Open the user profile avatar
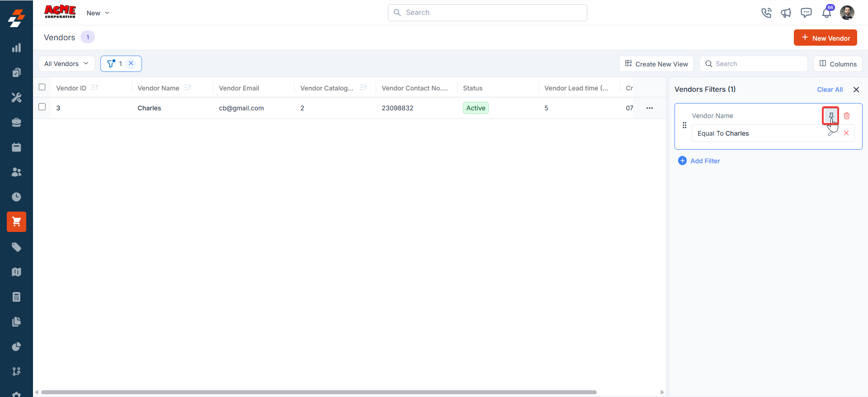 [x=847, y=13]
